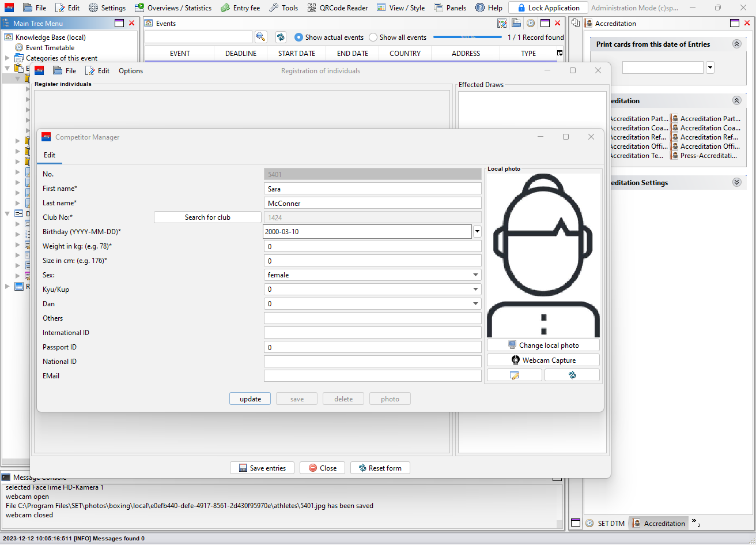The image size is (756, 545).
Task: Expand the Accreditation Settings section
Action: (x=736, y=182)
